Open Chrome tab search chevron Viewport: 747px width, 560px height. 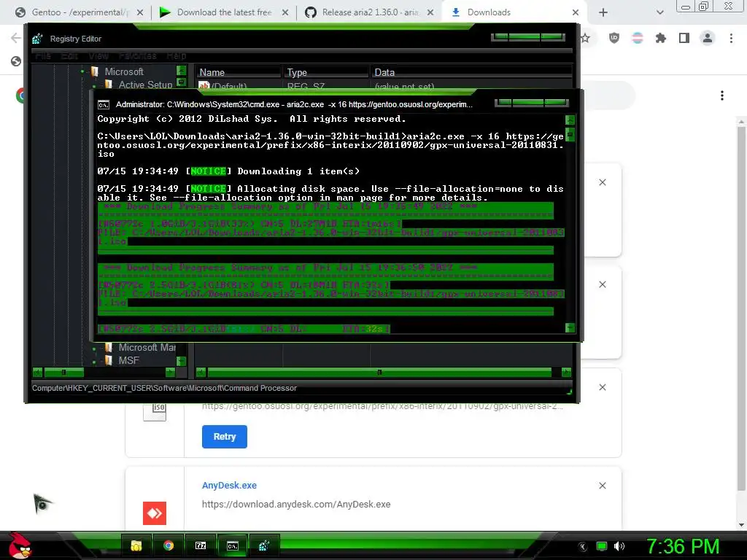pyautogui.click(x=659, y=13)
